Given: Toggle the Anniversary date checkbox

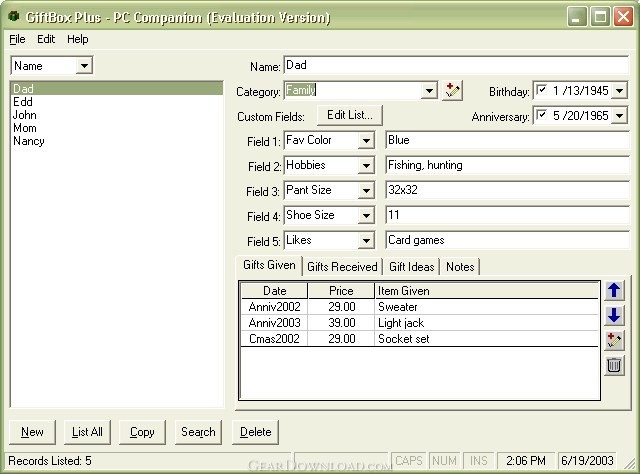Looking at the screenshot, I should [x=542, y=116].
